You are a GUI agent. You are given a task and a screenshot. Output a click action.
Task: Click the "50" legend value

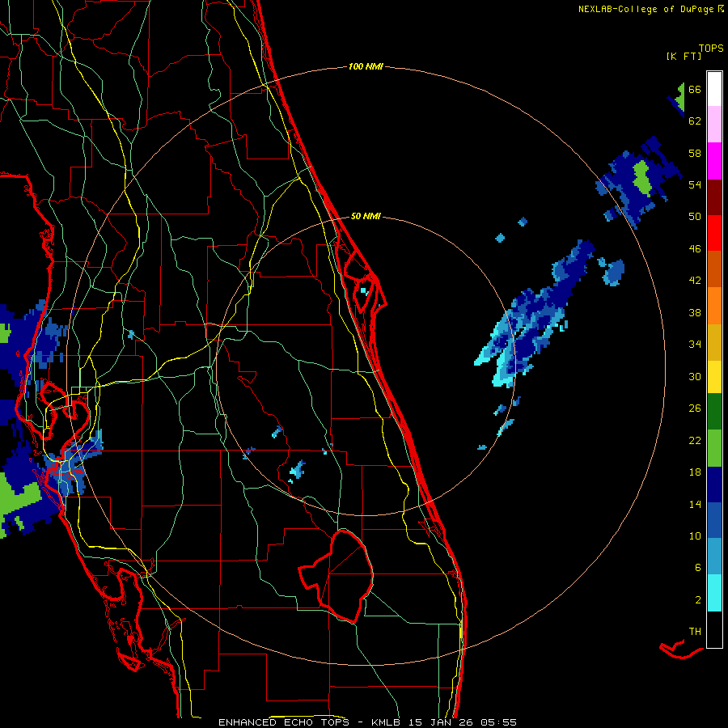click(x=695, y=217)
